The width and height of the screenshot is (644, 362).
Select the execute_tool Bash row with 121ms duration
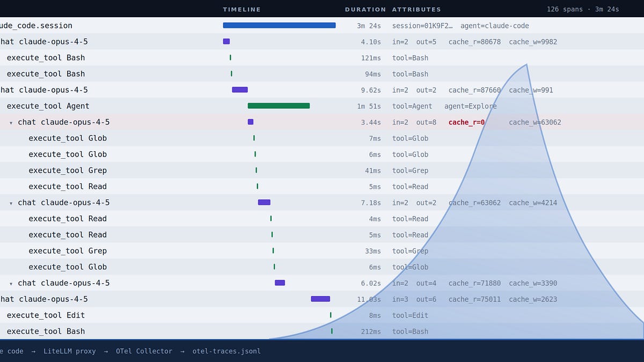(x=322, y=57)
